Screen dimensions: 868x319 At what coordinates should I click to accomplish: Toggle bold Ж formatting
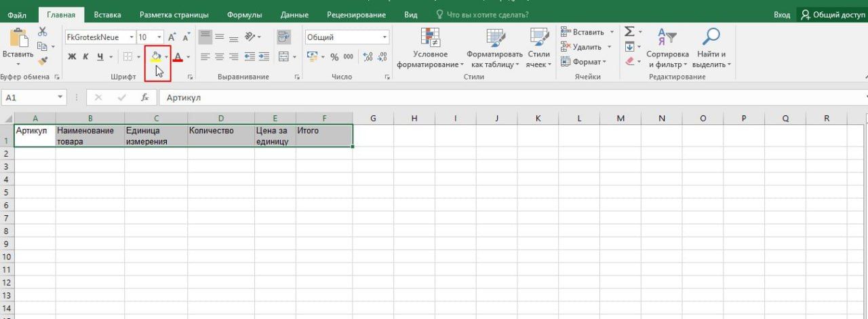point(72,57)
